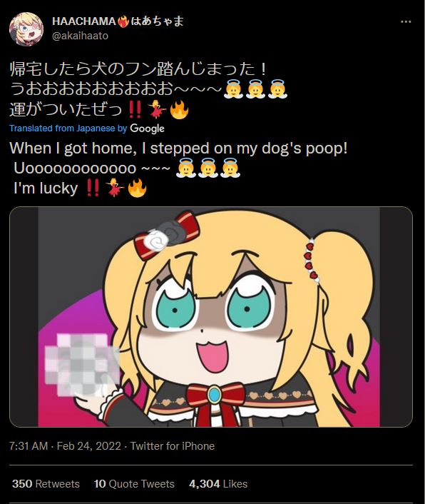Click the fire emoji after "I'm lucky"
The image size is (425, 504).
coord(137,188)
